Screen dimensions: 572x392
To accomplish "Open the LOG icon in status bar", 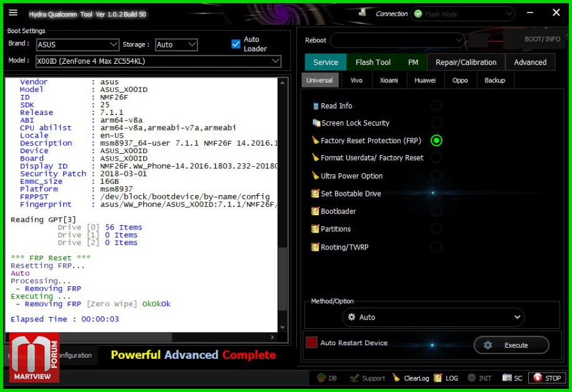I will point(438,378).
